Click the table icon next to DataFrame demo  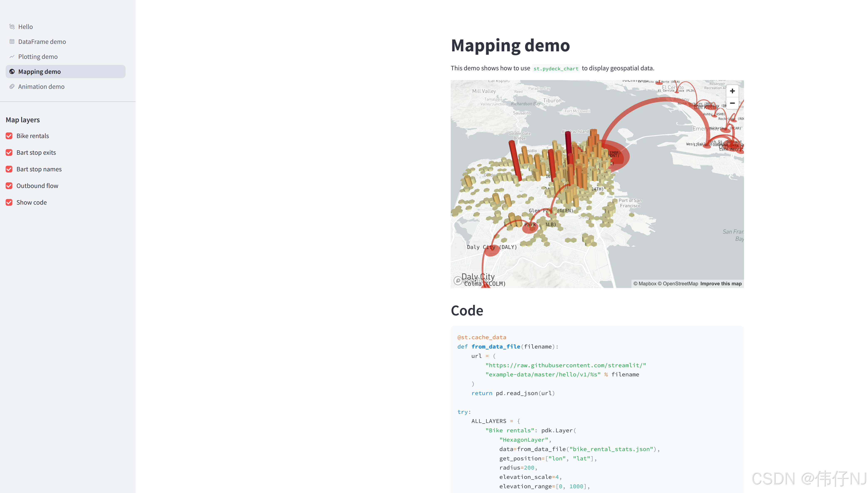[12, 42]
